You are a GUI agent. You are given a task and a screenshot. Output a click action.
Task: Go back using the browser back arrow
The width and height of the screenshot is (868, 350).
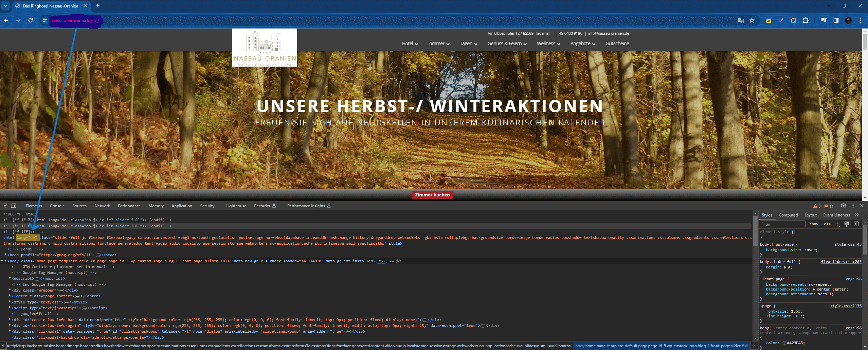(6, 20)
